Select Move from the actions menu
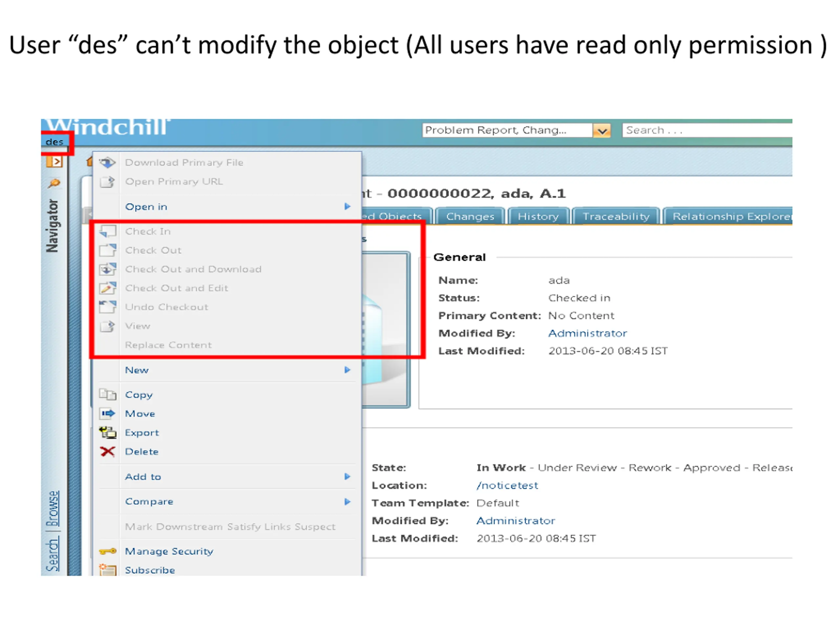The height and width of the screenshot is (630, 840). click(140, 413)
